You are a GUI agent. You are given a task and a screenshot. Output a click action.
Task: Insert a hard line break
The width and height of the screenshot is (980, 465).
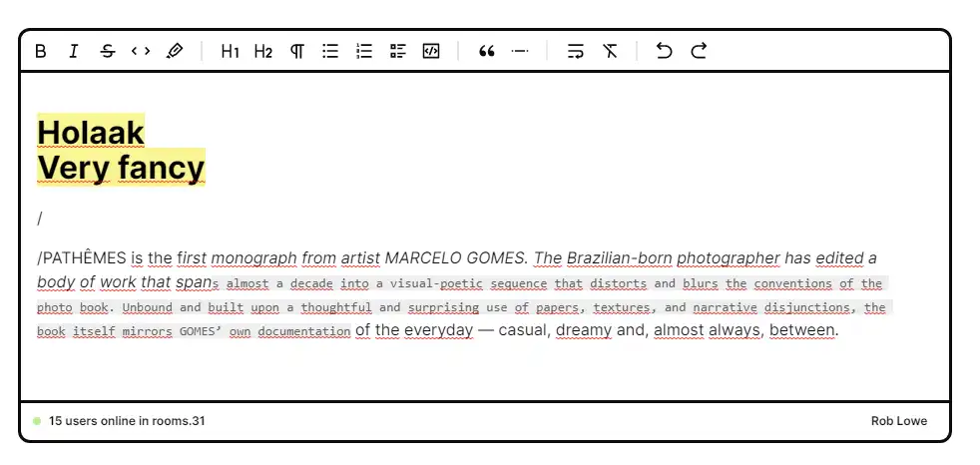coord(575,51)
